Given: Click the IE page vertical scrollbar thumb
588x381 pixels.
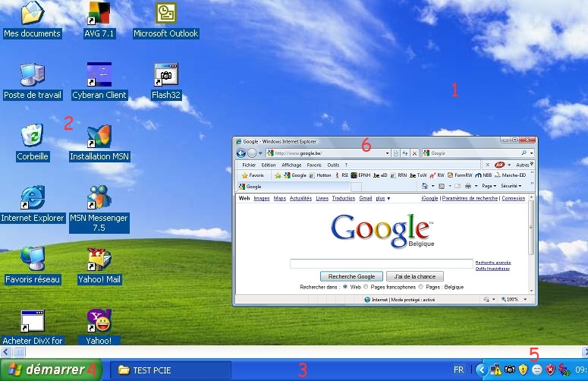Looking at the screenshot, I should [531, 228].
